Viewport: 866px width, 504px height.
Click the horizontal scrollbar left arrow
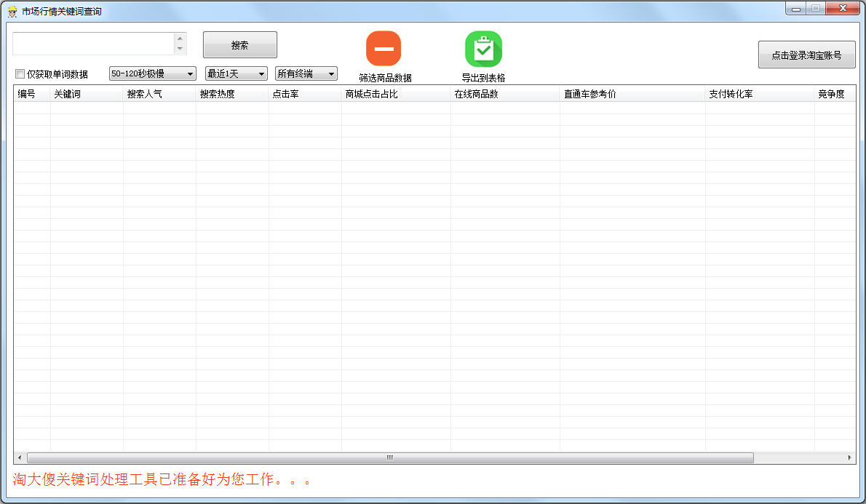[x=20, y=458]
